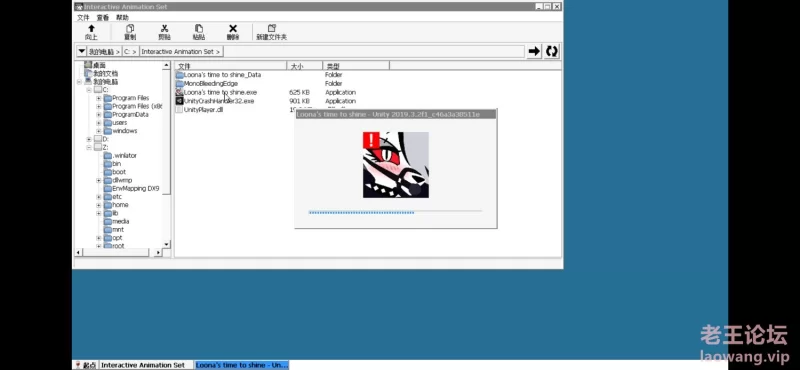Click the Paste toolbar icon

click(198, 29)
